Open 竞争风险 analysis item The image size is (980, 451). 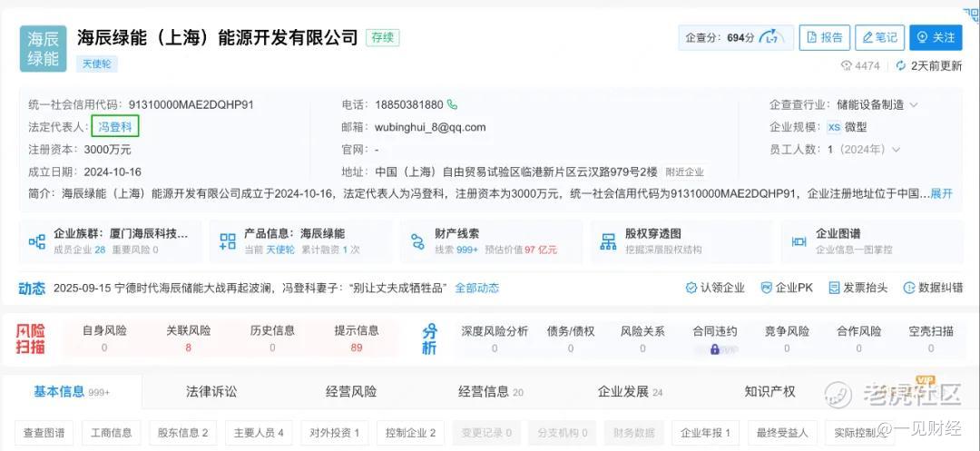click(x=787, y=338)
